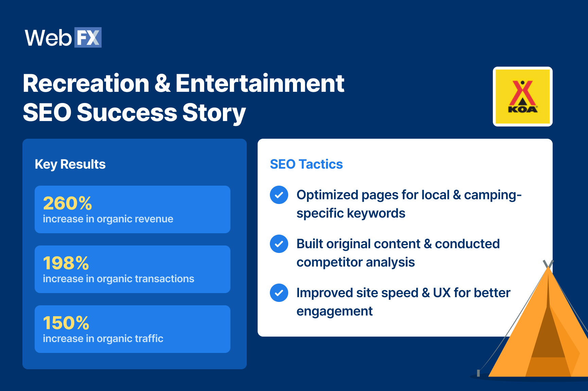
Task: Click 'Improved site speed & UX' text
Action: tap(374, 293)
